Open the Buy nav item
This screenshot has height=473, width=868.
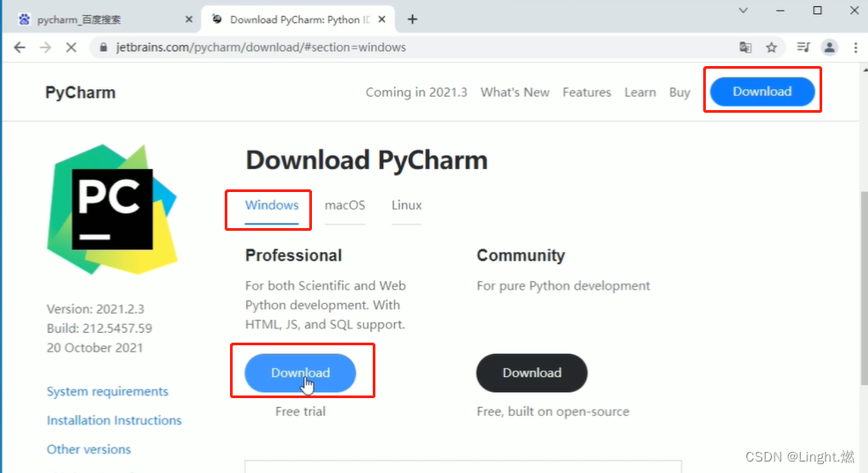pyautogui.click(x=679, y=92)
